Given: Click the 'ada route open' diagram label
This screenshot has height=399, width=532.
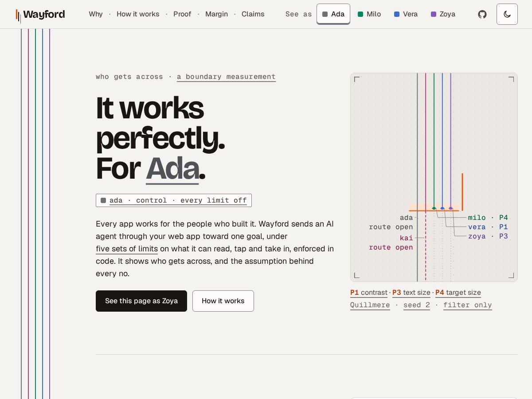Looking at the screenshot, I should (391, 223).
